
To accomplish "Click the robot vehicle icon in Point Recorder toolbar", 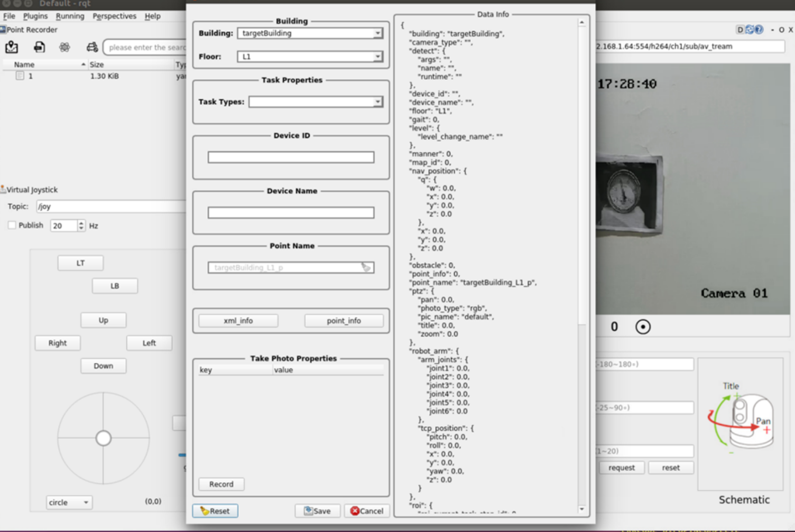I will (92, 47).
